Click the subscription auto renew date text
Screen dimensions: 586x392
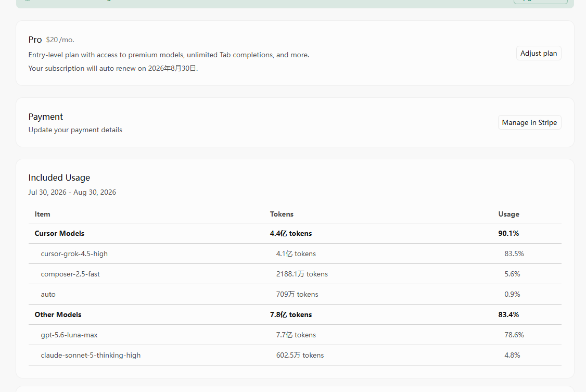coord(113,68)
